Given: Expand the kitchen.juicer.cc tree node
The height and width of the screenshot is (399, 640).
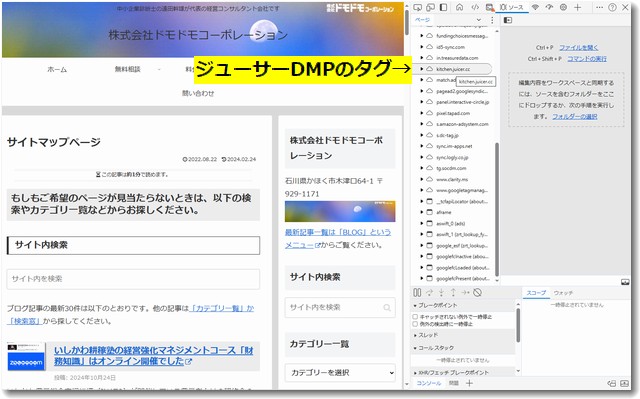Looking at the screenshot, I should click(422, 69).
